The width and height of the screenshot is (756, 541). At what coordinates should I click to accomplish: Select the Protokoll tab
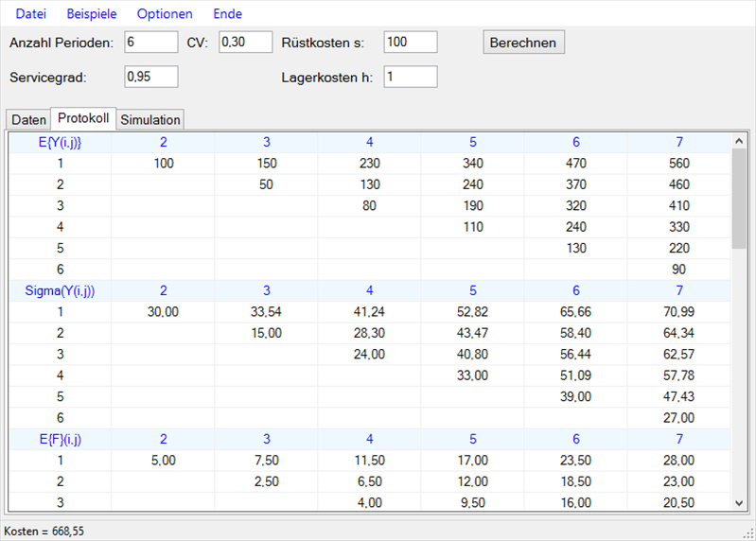(x=83, y=118)
